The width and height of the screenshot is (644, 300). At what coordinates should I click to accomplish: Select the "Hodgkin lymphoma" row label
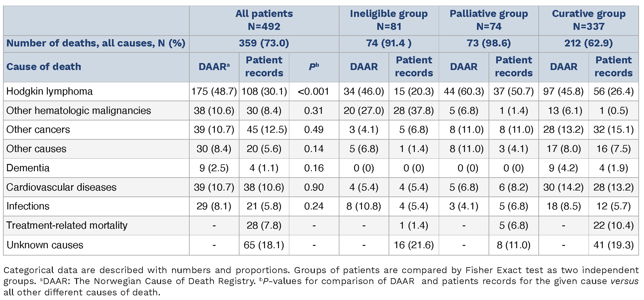click(49, 91)
